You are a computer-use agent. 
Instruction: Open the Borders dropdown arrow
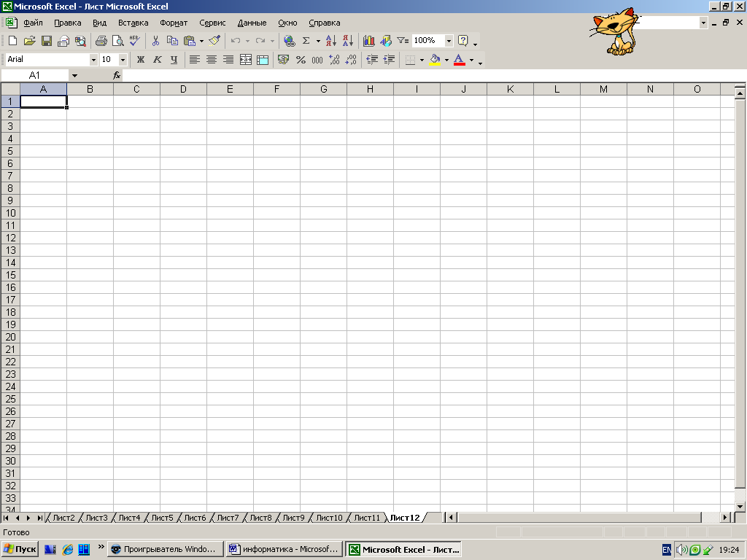pyautogui.click(x=422, y=60)
